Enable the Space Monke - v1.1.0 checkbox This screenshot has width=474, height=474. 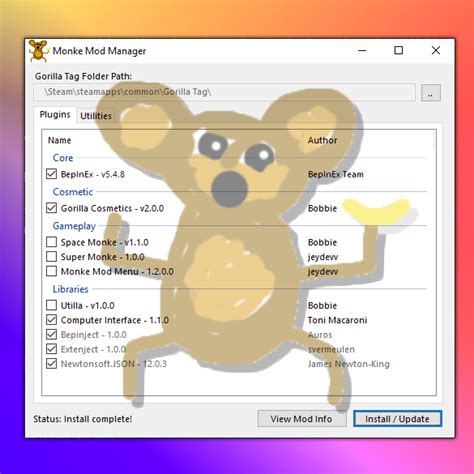click(x=51, y=242)
